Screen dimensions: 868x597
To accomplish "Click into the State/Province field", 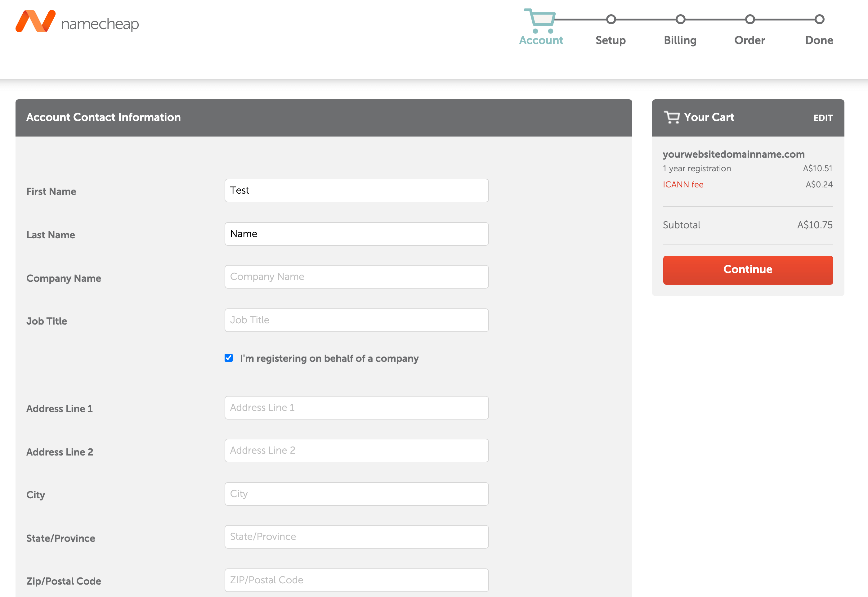I will pos(356,537).
